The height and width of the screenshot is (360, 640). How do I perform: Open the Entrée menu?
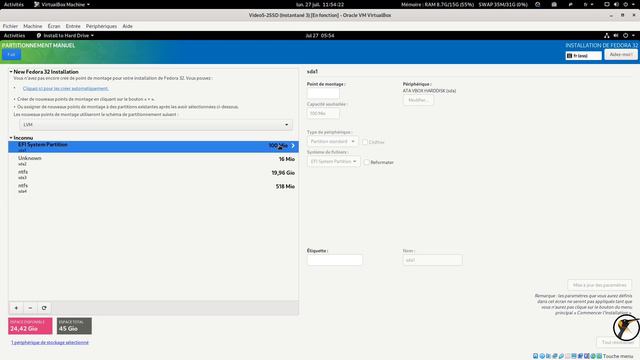(73, 26)
